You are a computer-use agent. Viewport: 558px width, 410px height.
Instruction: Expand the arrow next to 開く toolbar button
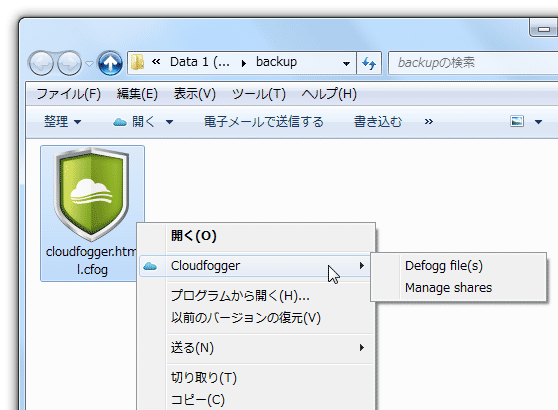169,122
